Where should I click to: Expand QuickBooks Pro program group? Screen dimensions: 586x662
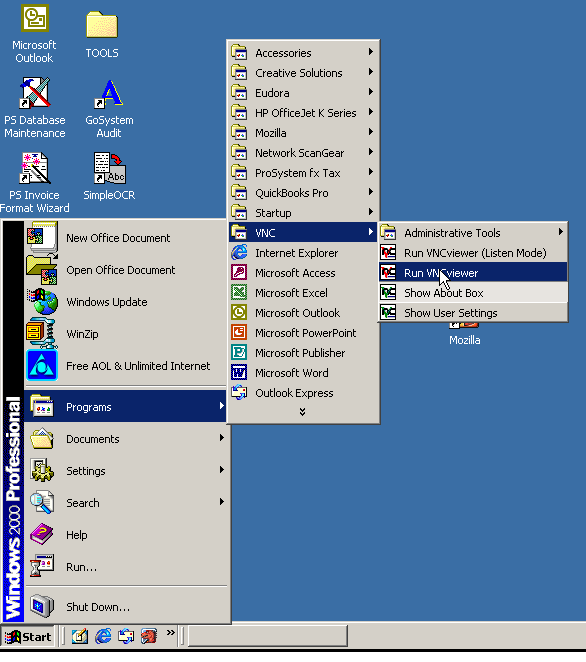click(303, 193)
